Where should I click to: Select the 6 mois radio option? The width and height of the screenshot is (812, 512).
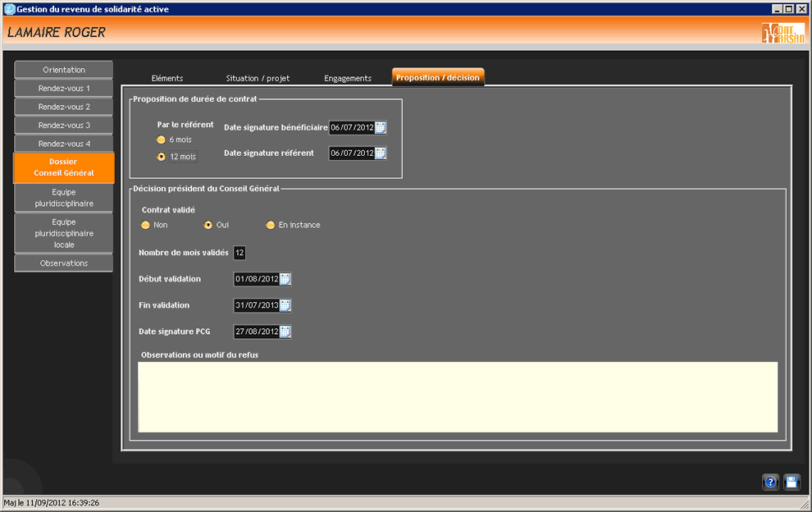tap(162, 140)
